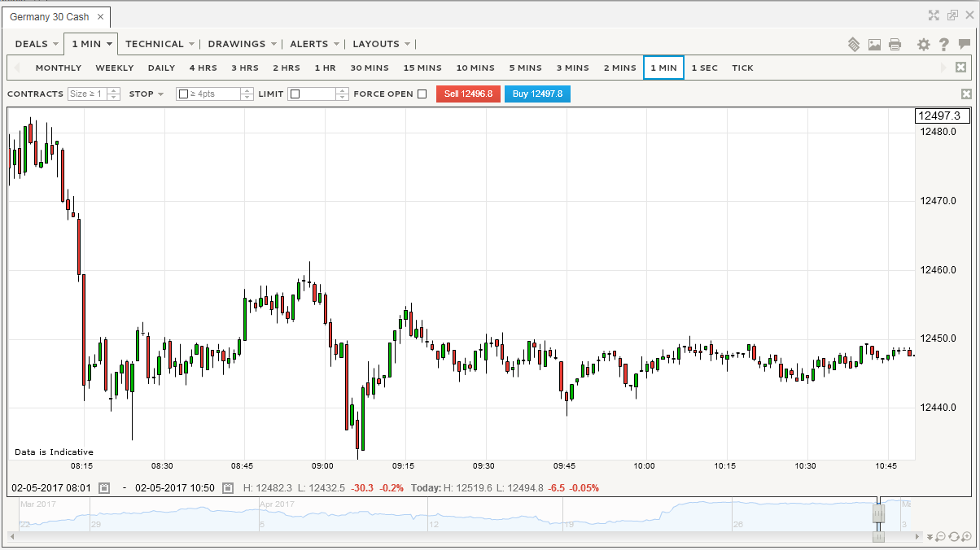The height and width of the screenshot is (550, 980).
Task: Expand the Drawings dropdown
Action: click(x=242, y=44)
